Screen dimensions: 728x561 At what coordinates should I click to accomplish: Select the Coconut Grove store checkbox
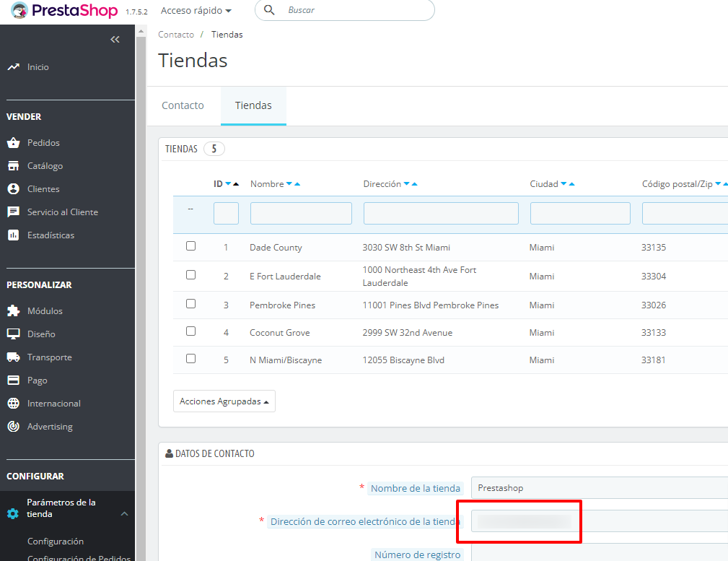190,331
